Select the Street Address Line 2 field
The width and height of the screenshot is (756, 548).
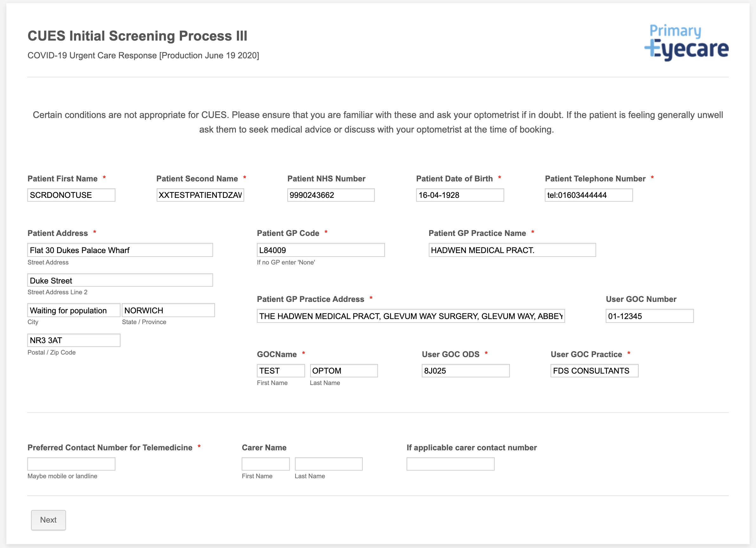pyautogui.click(x=120, y=280)
